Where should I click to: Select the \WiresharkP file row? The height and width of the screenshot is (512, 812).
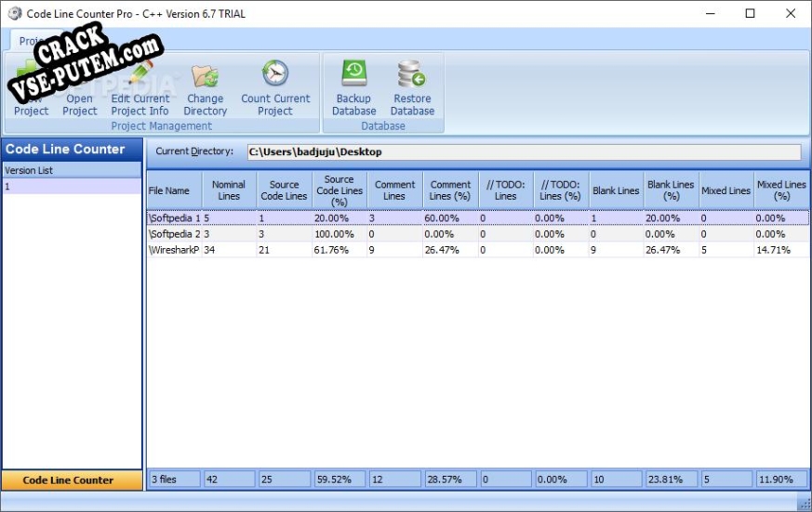477,250
